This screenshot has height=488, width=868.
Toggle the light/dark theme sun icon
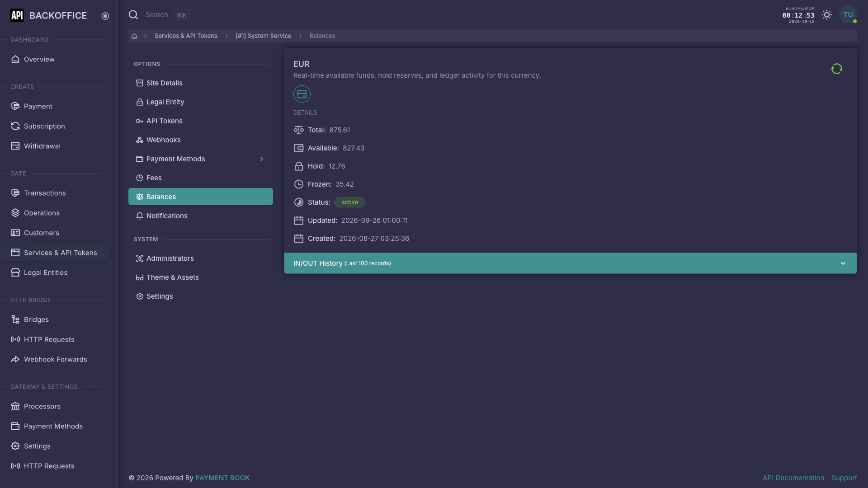pyautogui.click(x=827, y=15)
